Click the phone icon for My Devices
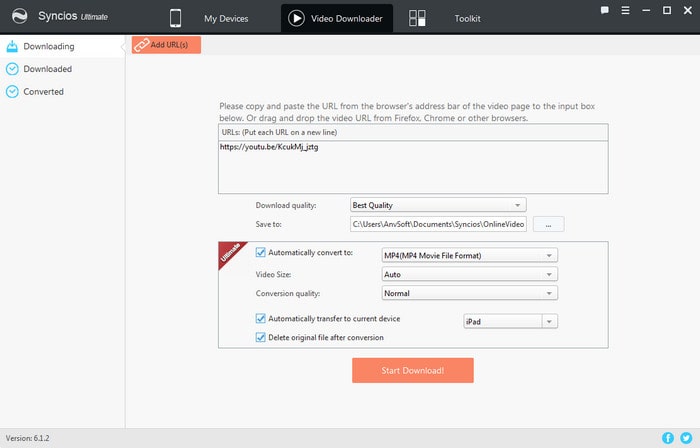Screen dimensions: 700x448 (175, 18)
